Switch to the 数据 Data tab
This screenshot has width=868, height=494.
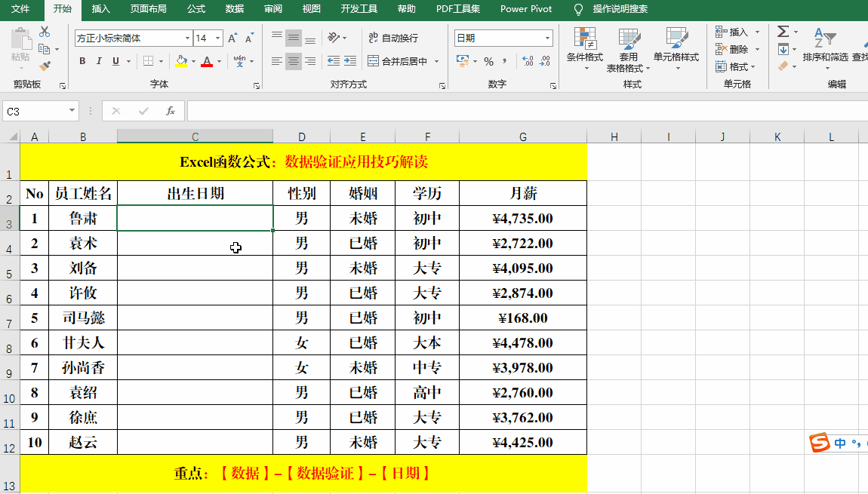(235, 9)
